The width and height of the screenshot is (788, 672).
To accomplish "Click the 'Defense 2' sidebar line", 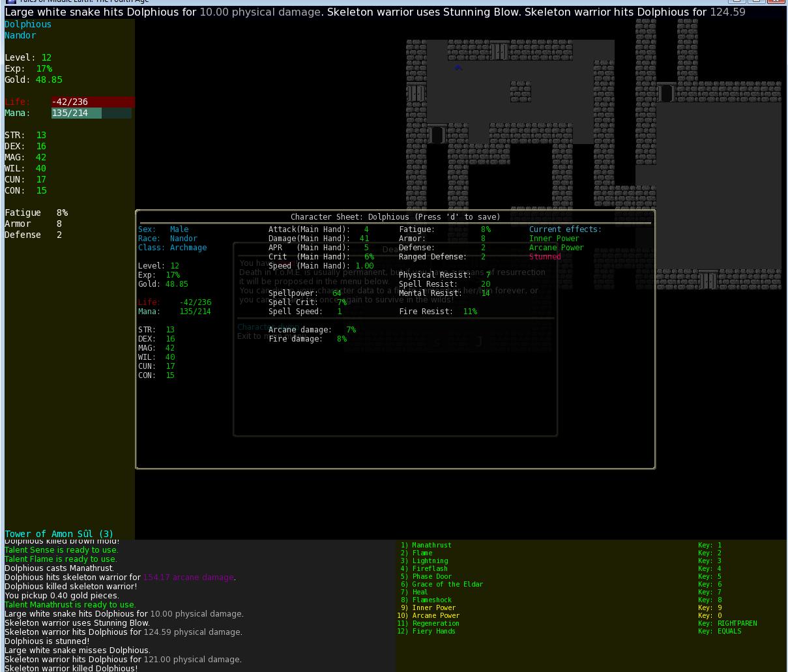I will (33, 235).
